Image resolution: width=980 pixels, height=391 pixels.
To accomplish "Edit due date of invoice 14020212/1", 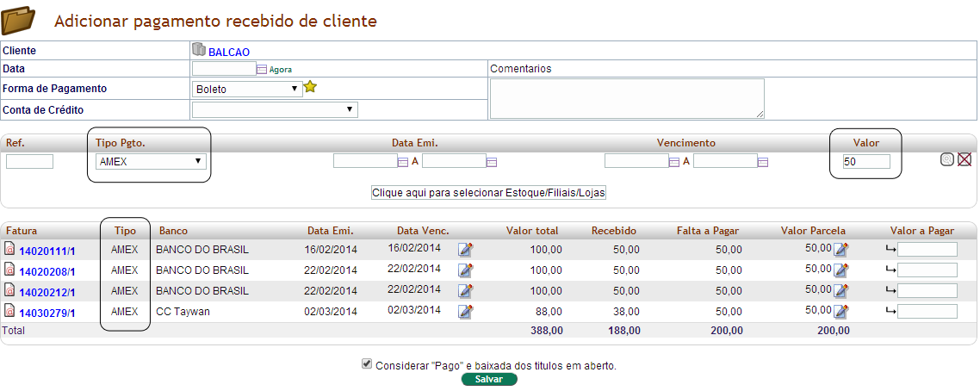I will [x=466, y=291].
